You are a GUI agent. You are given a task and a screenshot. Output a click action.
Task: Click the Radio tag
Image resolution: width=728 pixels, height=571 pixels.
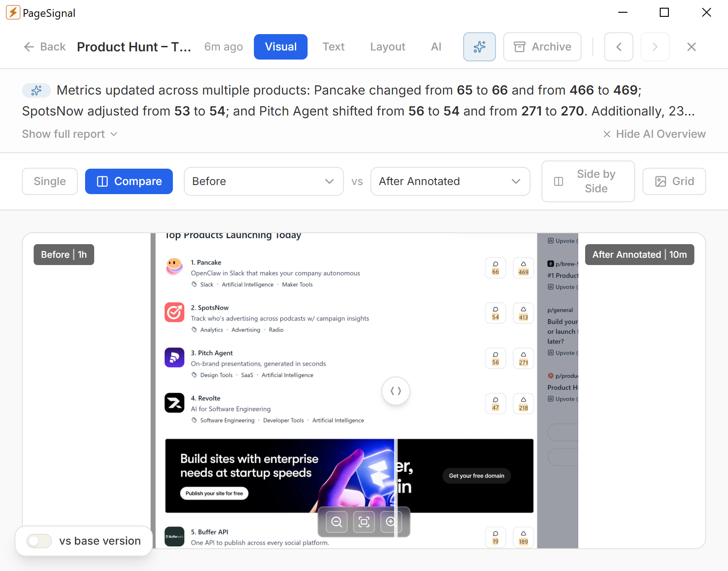276,330
